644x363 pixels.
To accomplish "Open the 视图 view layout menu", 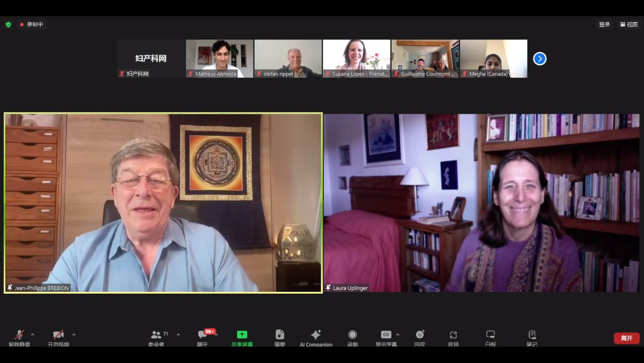I will point(629,25).
